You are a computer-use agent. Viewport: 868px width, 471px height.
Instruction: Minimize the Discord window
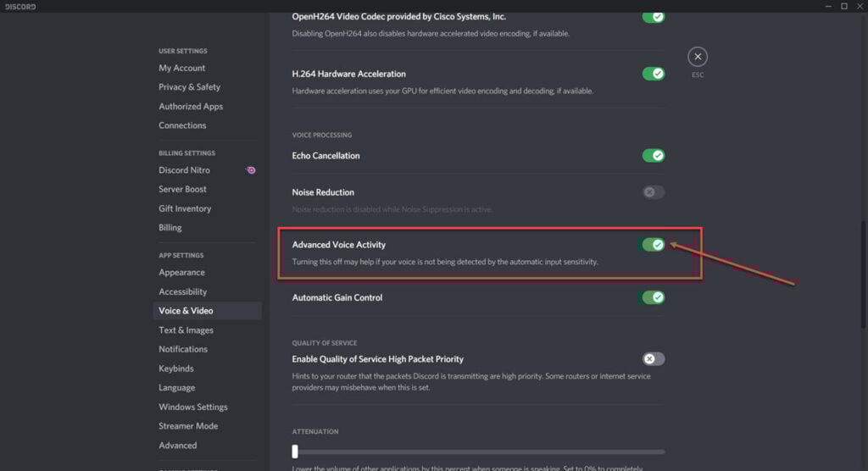click(x=828, y=6)
